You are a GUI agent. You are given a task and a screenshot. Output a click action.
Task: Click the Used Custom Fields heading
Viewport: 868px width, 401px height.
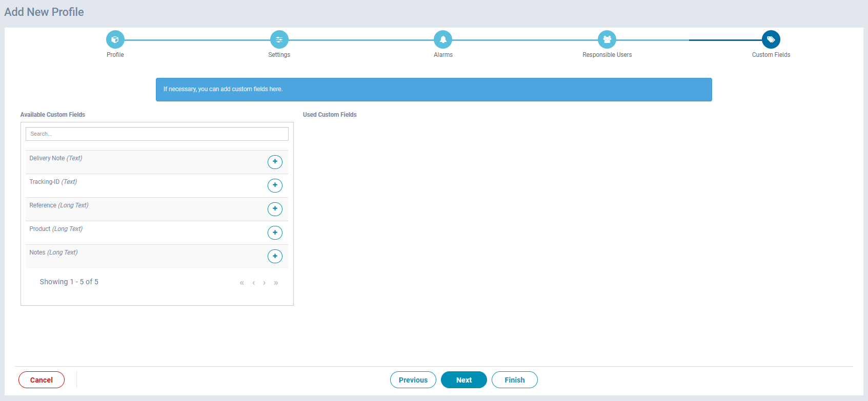330,115
